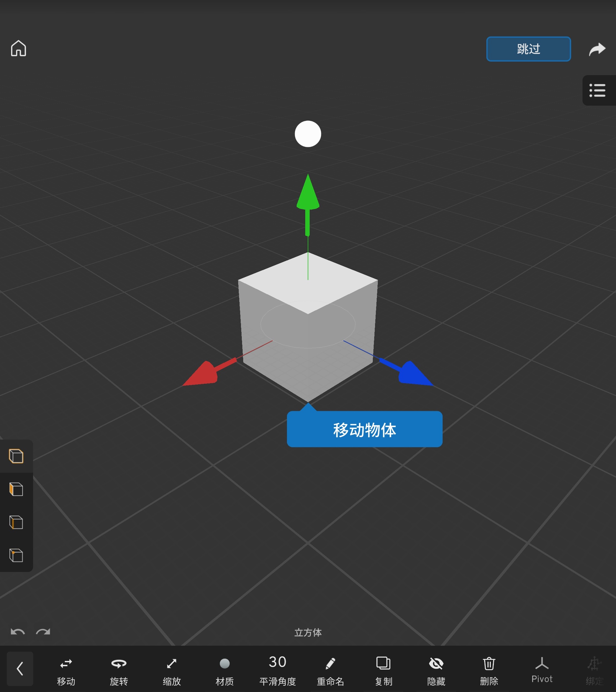Switch to edge selection mode
The width and height of the screenshot is (616, 692).
16,522
